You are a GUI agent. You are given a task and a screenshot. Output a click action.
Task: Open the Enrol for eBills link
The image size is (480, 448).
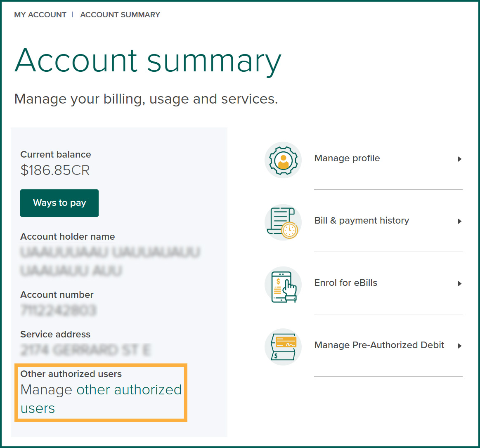click(x=345, y=283)
